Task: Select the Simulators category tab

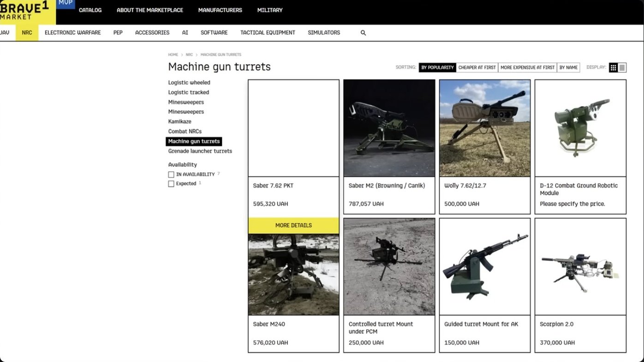Action: pos(324,33)
